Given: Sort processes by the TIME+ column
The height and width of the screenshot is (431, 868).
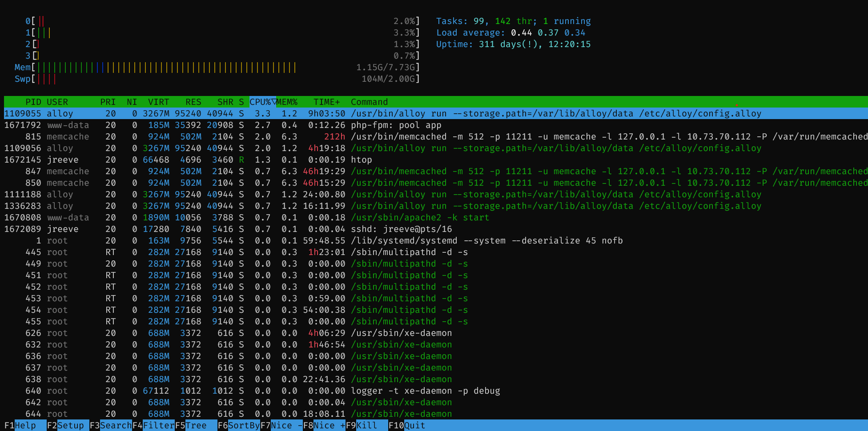Looking at the screenshot, I should point(326,102).
